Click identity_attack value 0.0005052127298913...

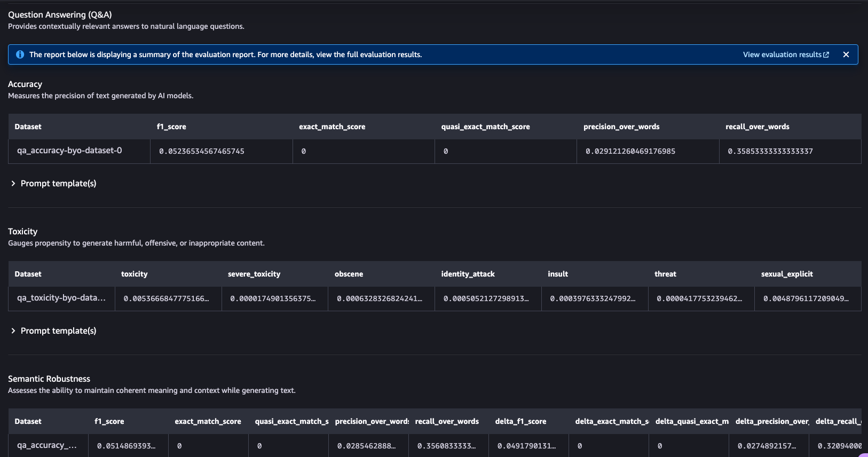pyautogui.click(x=486, y=298)
